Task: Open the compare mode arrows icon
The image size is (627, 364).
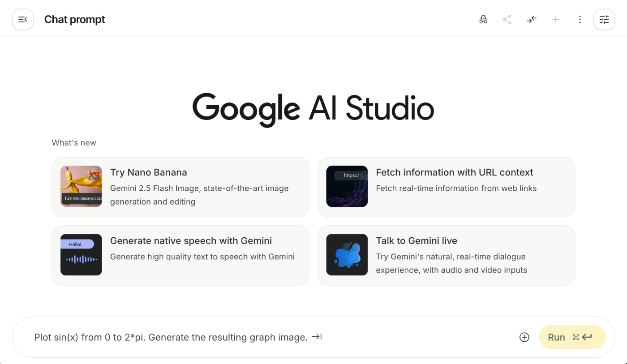Action: pyautogui.click(x=532, y=20)
